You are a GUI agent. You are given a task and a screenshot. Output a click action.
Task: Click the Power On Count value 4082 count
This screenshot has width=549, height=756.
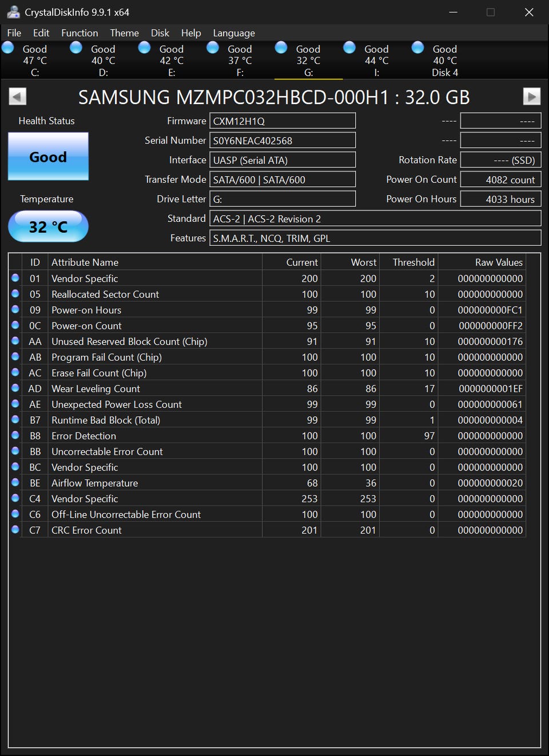click(x=500, y=179)
